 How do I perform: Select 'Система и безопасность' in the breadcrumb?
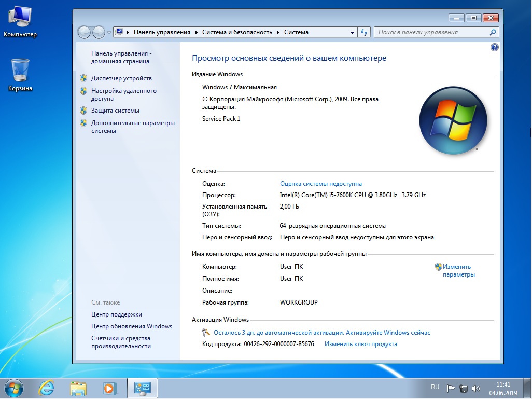(x=237, y=32)
